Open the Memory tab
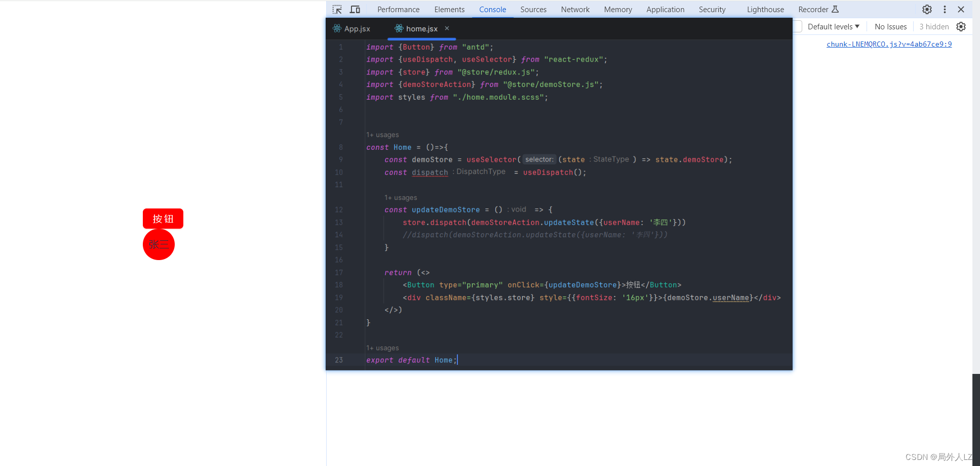 (x=618, y=9)
